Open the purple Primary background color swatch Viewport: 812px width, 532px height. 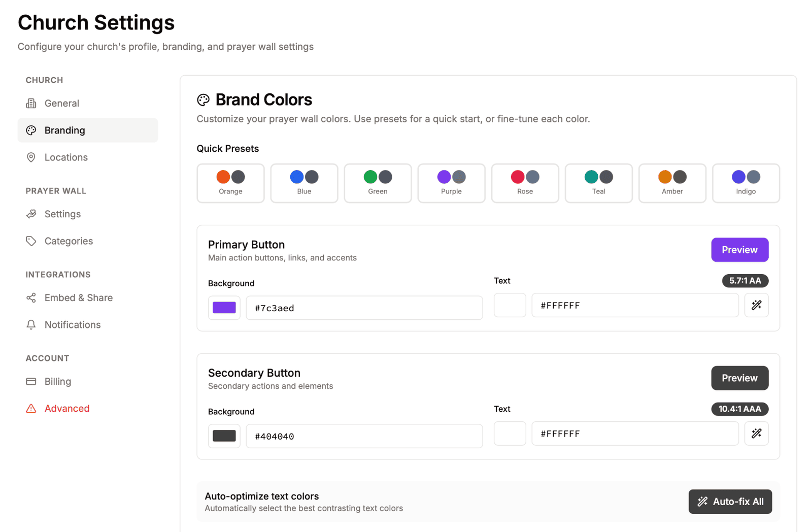tap(224, 308)
